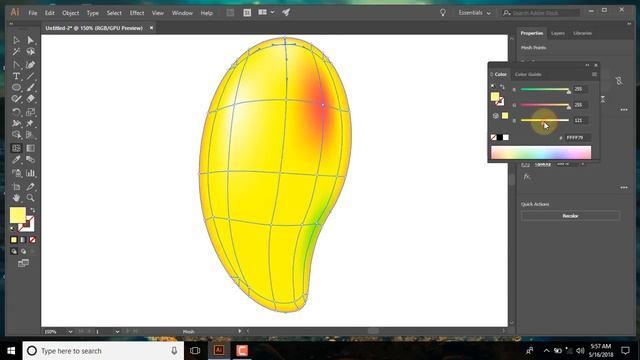Select the Symbol Sprayer tool
This screenshot has height=360, width=640.
point(16,173)
